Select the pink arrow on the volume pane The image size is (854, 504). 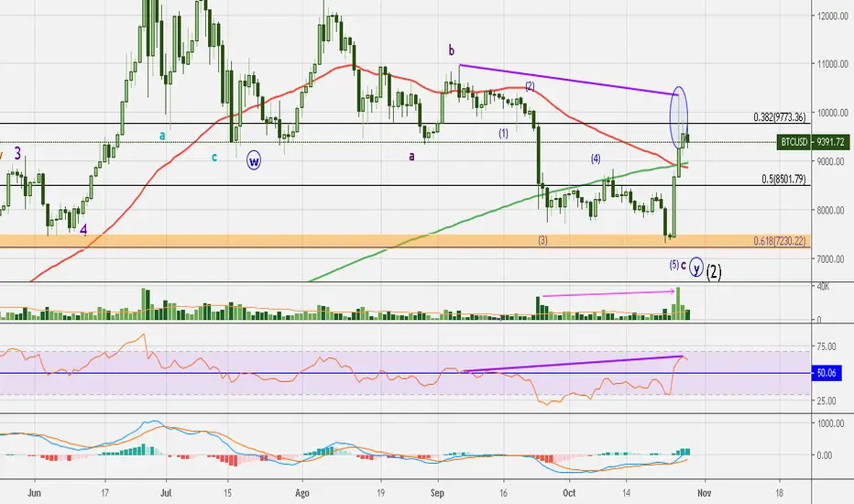coord(608,293)
